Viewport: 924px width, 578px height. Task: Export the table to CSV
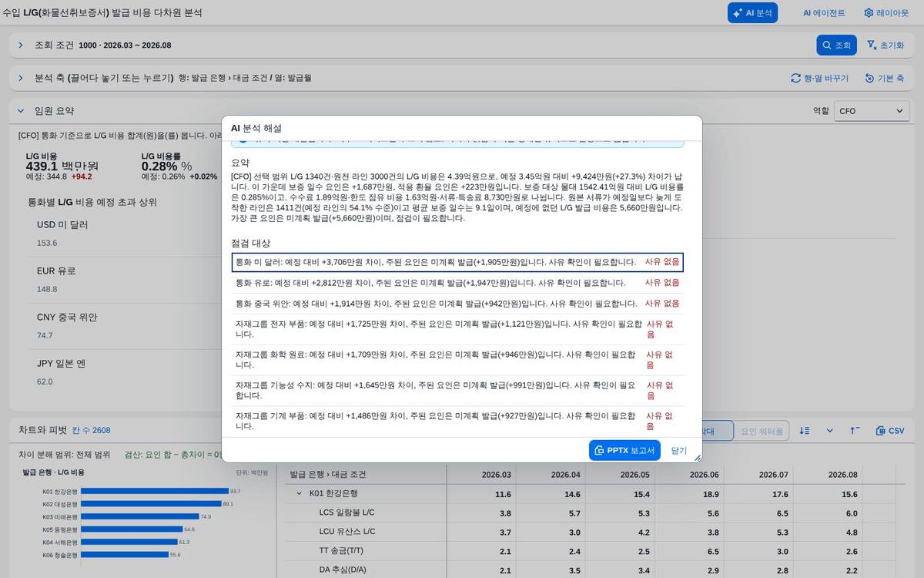pyautogui.click(x=890, y=431)
